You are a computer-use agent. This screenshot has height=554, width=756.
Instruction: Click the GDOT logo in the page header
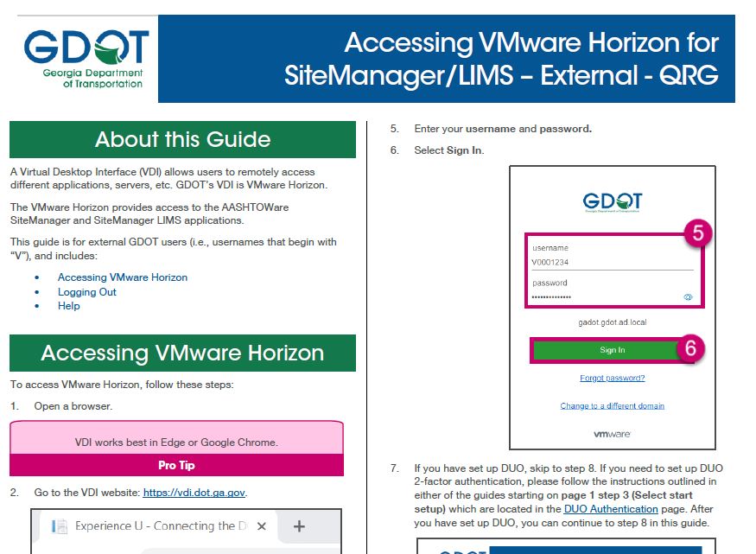(x=86, y=59)
